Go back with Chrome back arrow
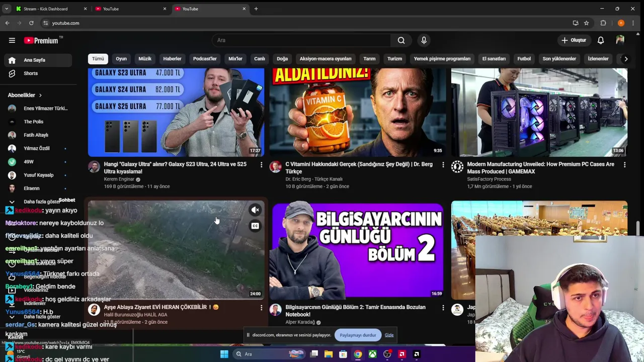This screenshot has width=644, height=362. (x=7, y=23)
